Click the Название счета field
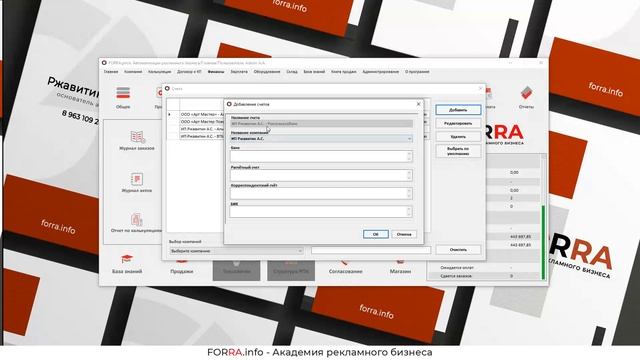 tap(321, 124)
